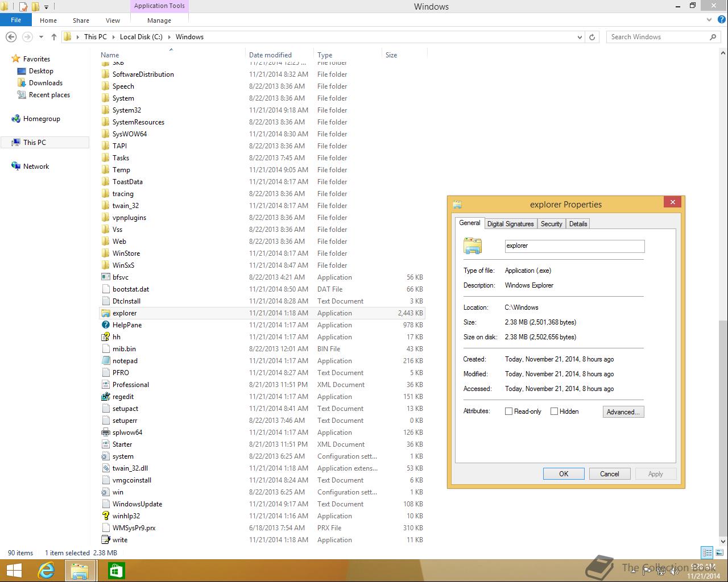Refresh the Windows folder view
The image size is (728, 582).
[592, 37]
